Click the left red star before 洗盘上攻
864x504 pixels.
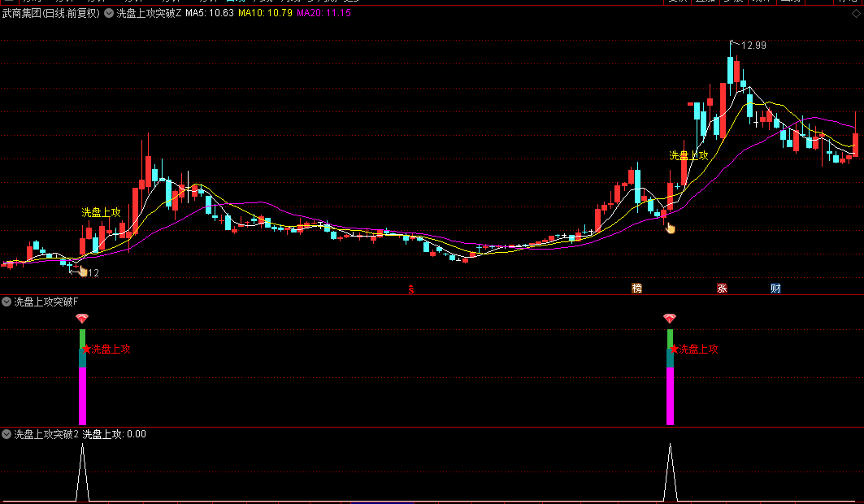coord(86,349)
